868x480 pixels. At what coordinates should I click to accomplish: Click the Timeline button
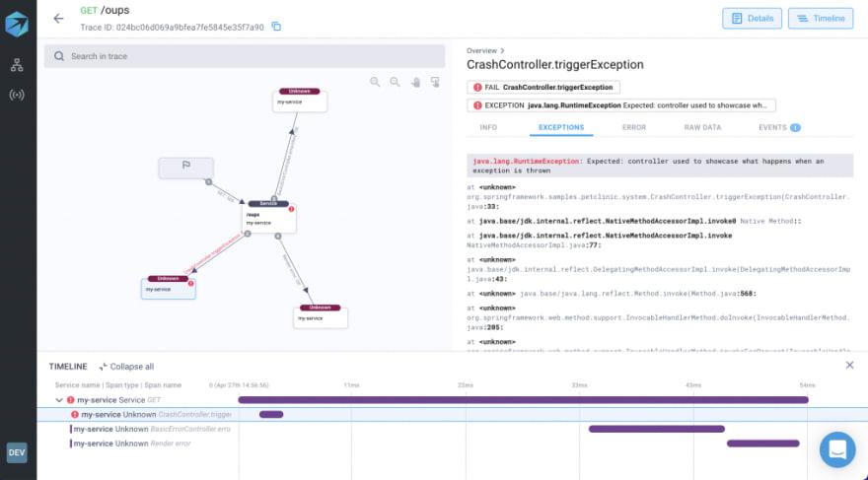click(x=821, y=19)
